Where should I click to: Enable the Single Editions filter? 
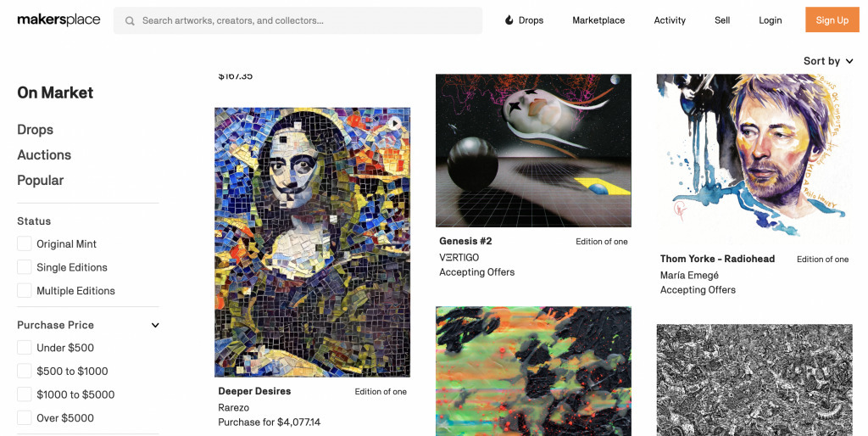tap(25, 267)
